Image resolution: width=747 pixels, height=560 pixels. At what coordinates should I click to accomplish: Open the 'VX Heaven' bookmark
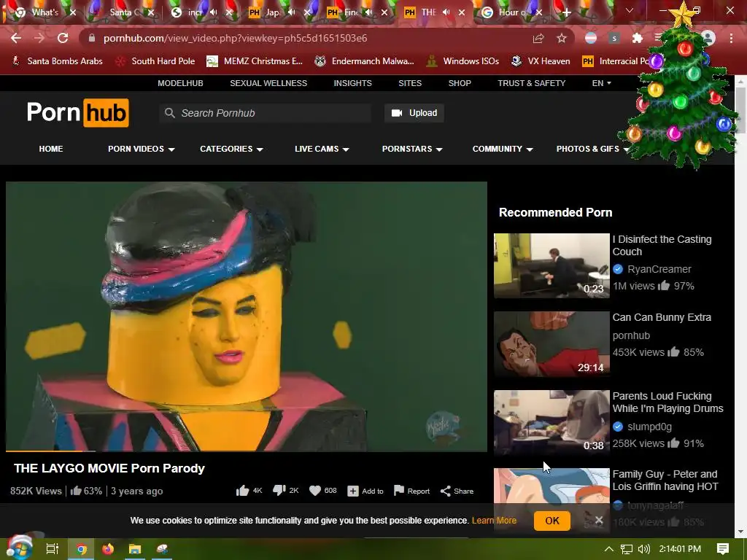[541, 61]
